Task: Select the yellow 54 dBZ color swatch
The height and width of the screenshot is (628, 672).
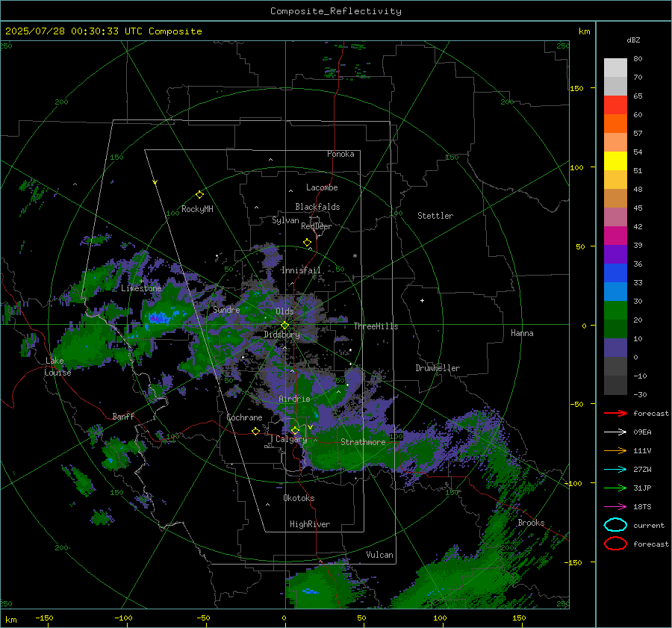Action: tap(615, 161)
